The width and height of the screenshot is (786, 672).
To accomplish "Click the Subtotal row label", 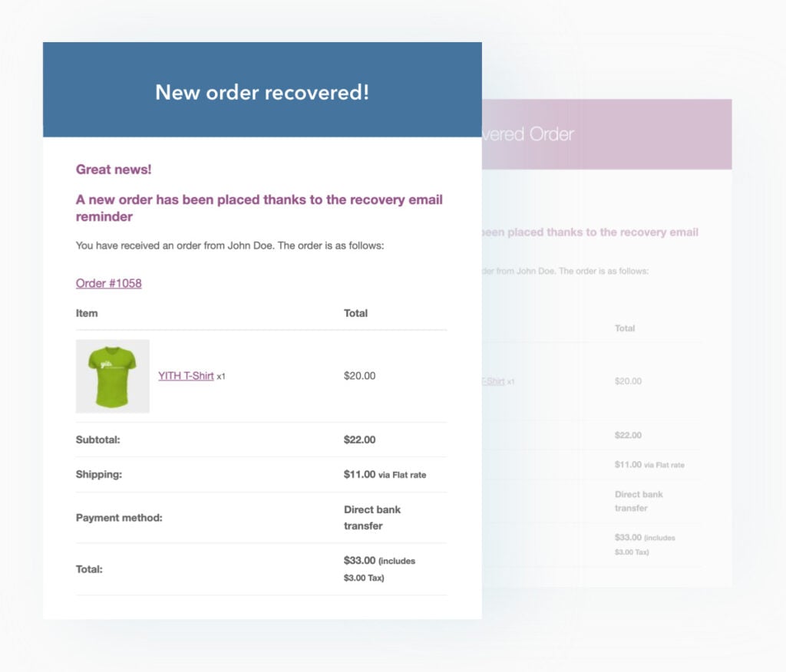I will [x=97, y=440].
